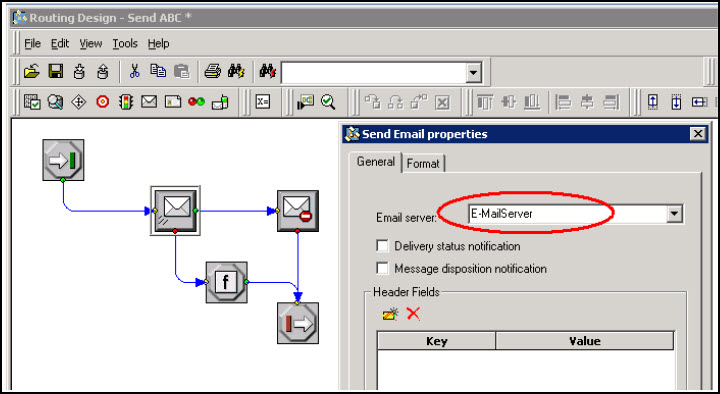Click the Print icon in toolbar
The width and height of the screenshot is (720, 394).
pos(212,72)
